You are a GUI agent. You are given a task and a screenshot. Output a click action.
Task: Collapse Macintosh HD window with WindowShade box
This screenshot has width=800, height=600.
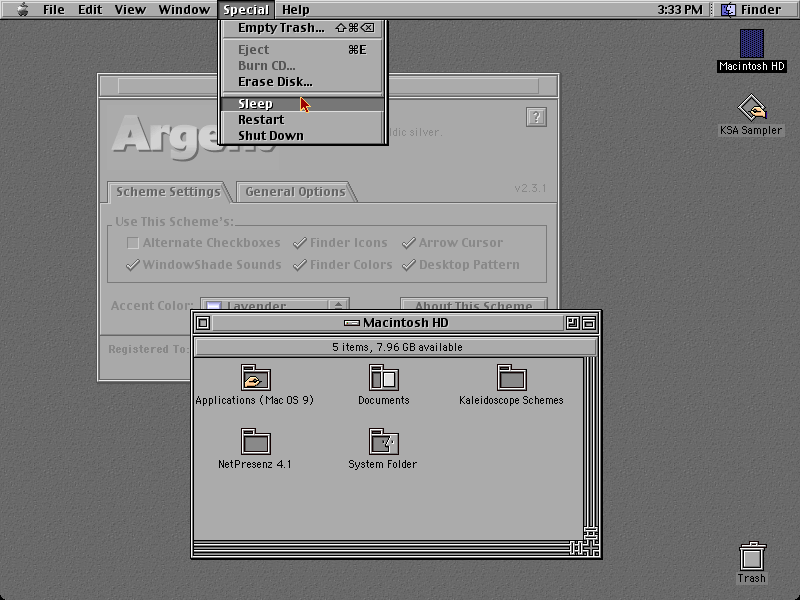point(589,322)
